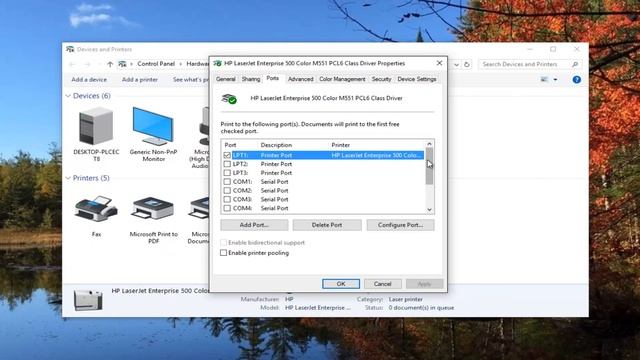Click the back arrow in the Devices and Printers window

click(x=72, y=64)
